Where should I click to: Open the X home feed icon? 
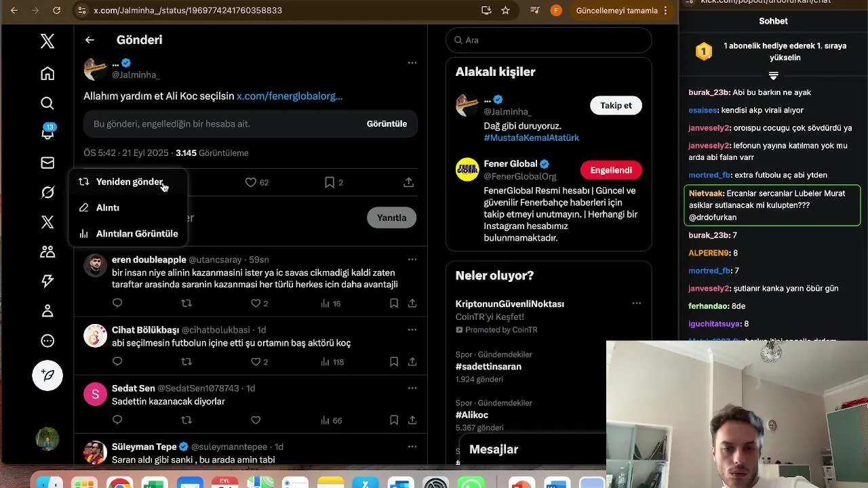pos(47,73)
